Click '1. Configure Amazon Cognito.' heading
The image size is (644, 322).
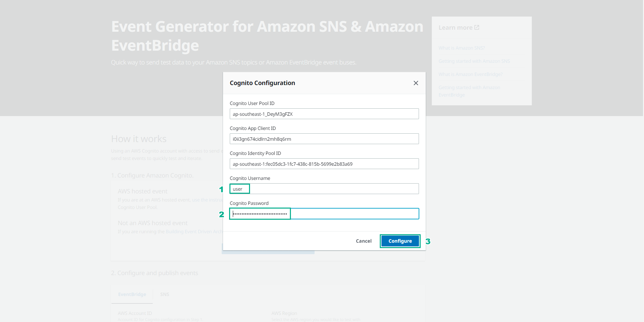click(152, 176)
